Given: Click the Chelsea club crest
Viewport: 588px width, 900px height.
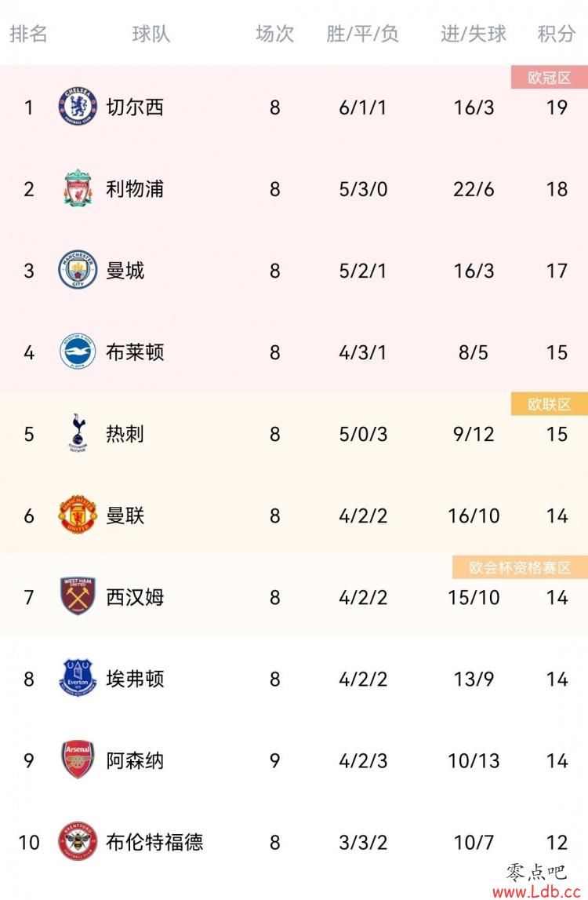Looking at the screenshot, I should point(78,106).
